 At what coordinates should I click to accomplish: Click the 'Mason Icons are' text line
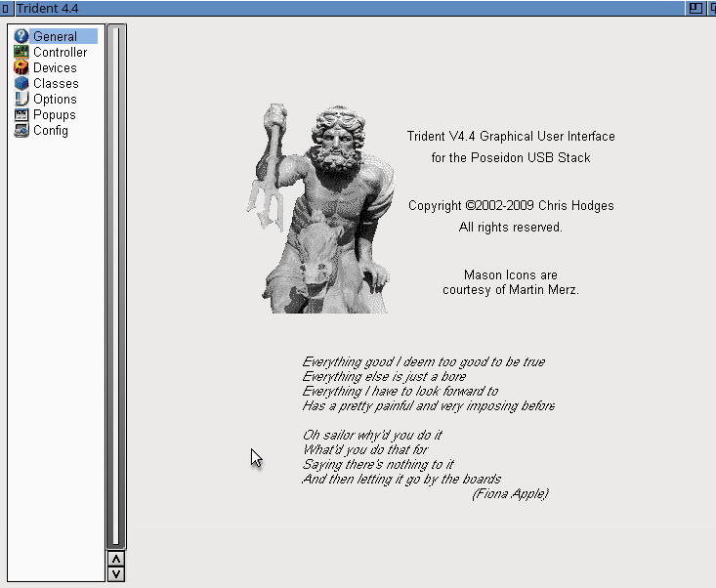[x=511, y=274]
